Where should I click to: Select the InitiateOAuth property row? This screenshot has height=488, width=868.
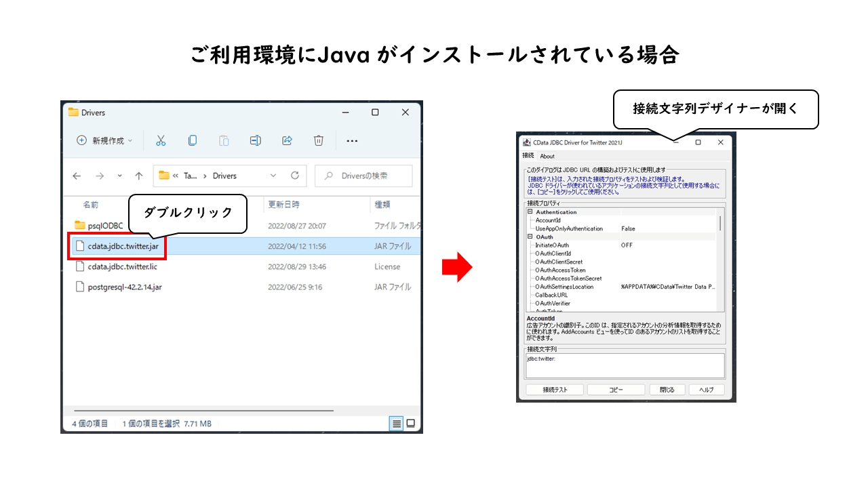(622, 245)
